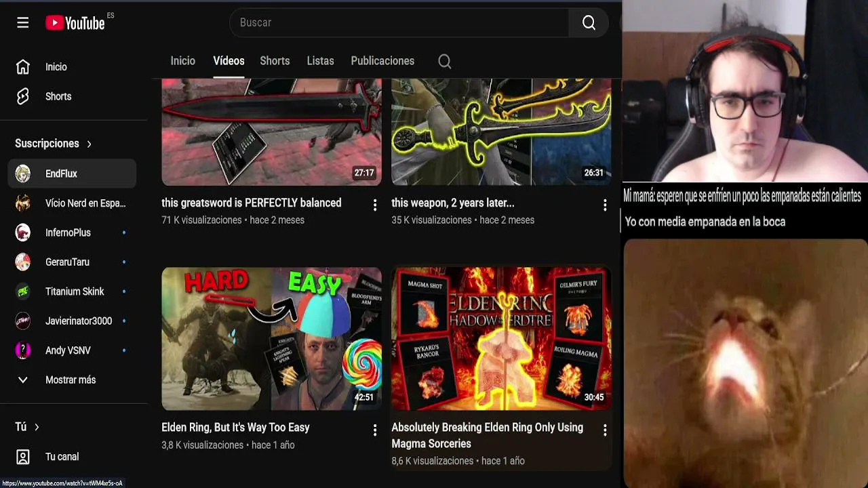Click the '8,6 K visualizaciones' text
The image size is (868, 488).
432,461
